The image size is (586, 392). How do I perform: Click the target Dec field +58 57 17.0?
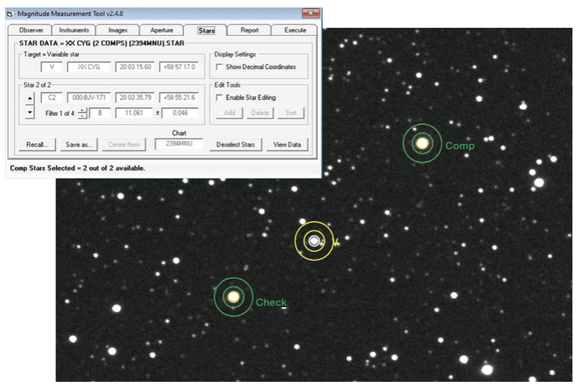tap(179, 67)
